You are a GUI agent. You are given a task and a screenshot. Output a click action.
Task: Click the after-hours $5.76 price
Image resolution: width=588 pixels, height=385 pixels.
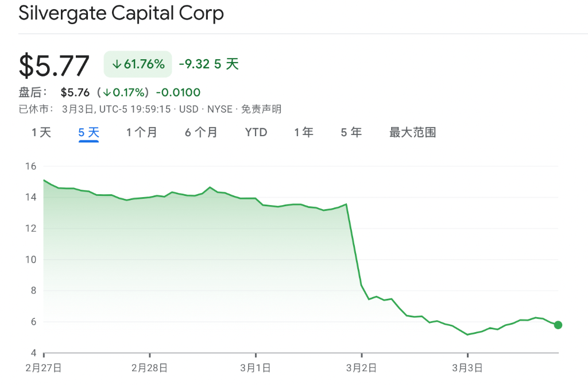tap(76, 93)
